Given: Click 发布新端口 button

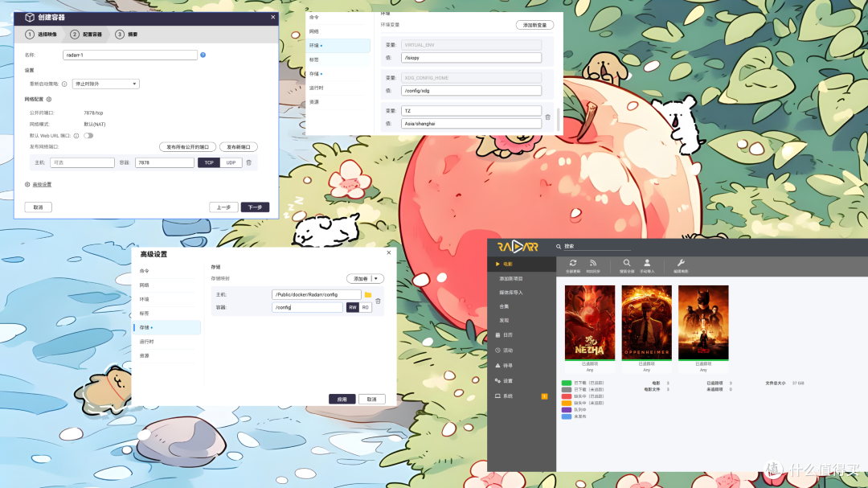Looking at the screenshot, I should [239, 147].
